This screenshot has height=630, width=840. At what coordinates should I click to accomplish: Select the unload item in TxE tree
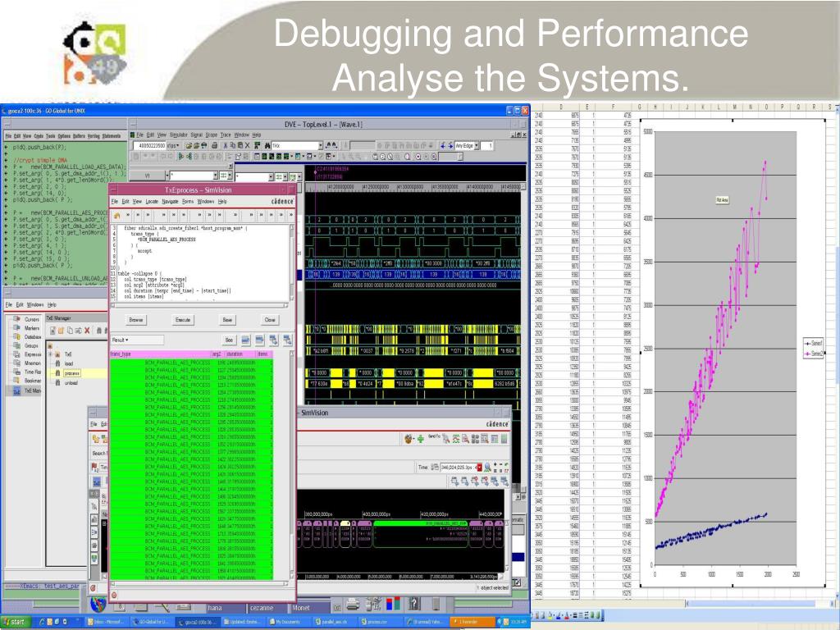71,382
